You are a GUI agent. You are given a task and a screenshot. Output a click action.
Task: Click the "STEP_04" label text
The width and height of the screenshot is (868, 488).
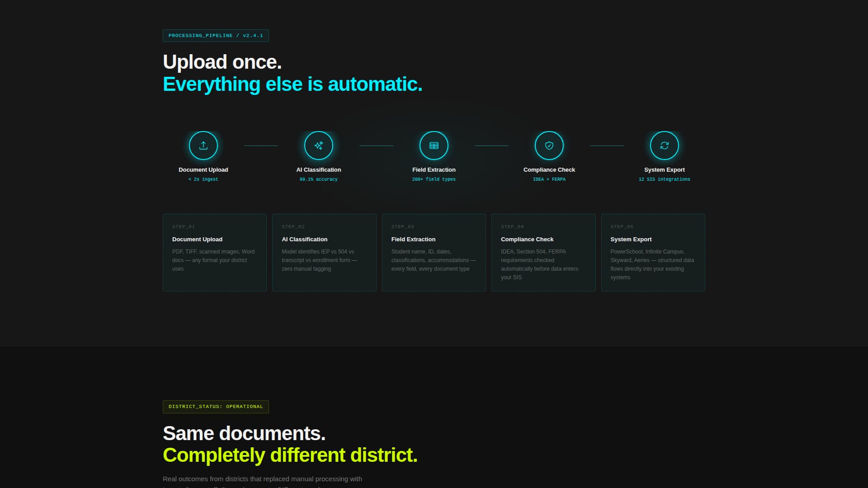pyautogui.click(x=512, y=227)
